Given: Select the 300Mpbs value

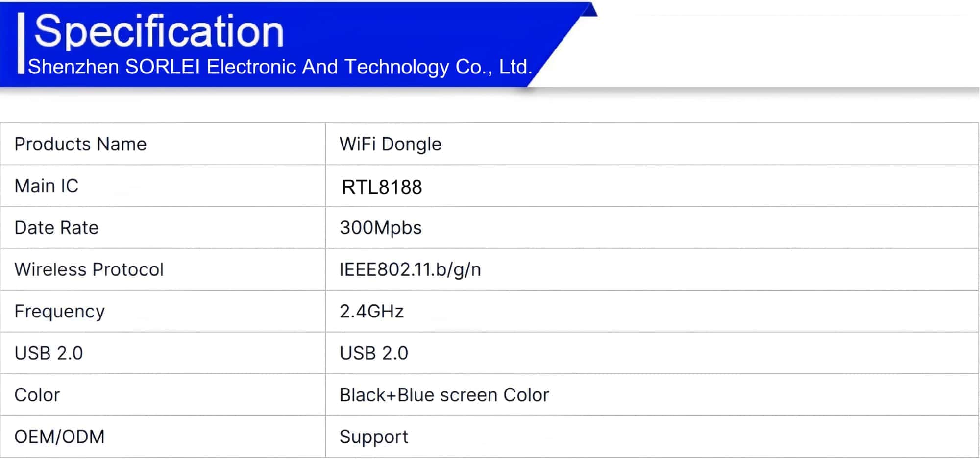Looking at the screenshot, I should (380, 228).
